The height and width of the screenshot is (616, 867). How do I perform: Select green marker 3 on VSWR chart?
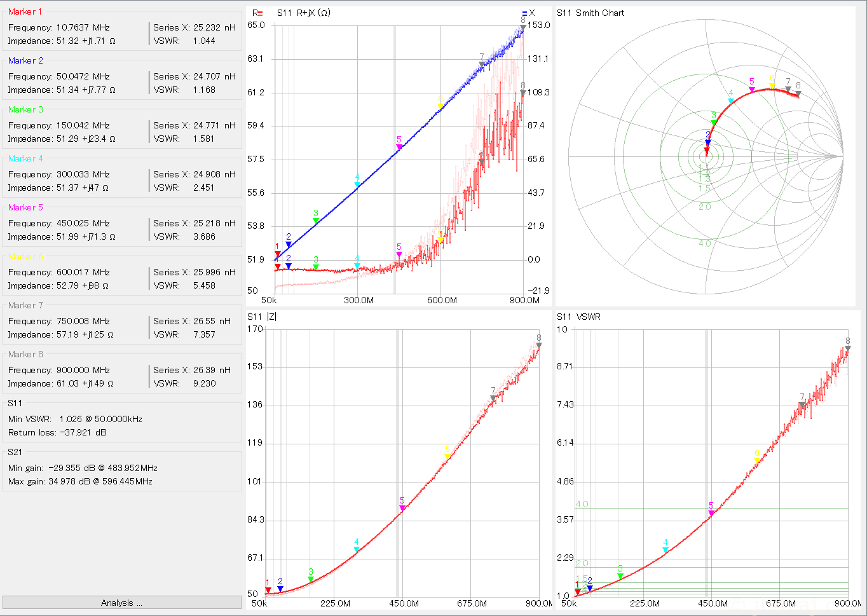pyautogui.click(x=620, y=576)
